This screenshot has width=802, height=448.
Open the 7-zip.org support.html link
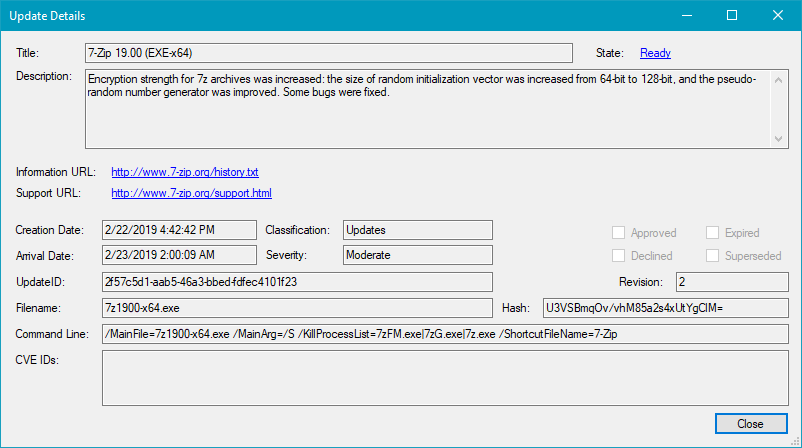[191, 193]
